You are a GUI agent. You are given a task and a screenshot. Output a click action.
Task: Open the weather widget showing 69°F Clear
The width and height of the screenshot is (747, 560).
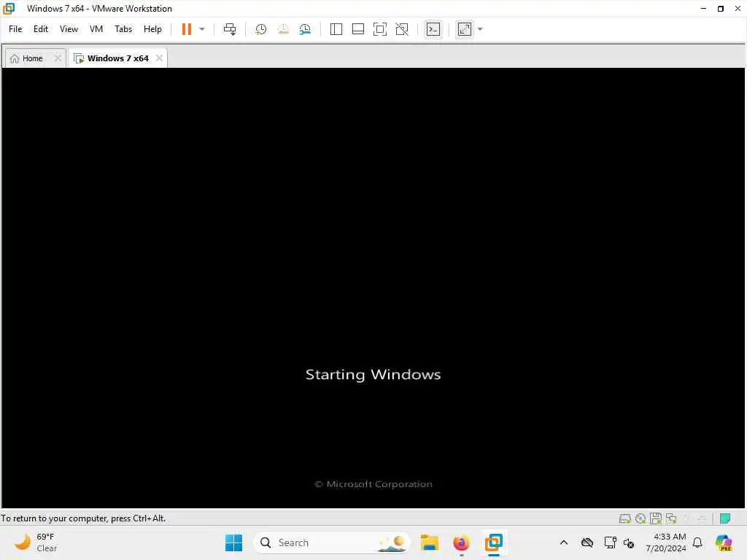click(36, 542)
